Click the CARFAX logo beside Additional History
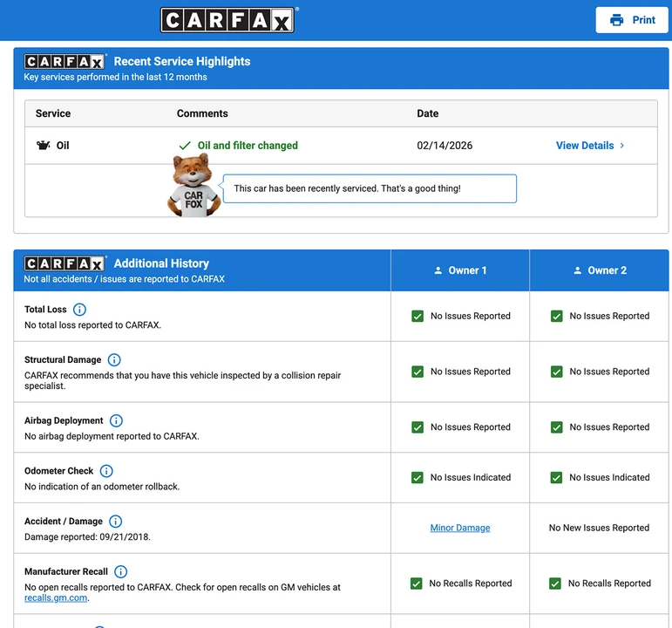The height and width of the screenshot is (628, 672). [64, 263]
